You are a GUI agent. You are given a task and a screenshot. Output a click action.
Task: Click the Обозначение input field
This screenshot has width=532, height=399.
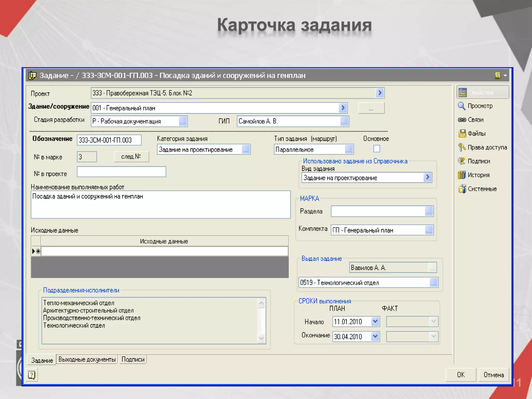[x=109, y=140]
